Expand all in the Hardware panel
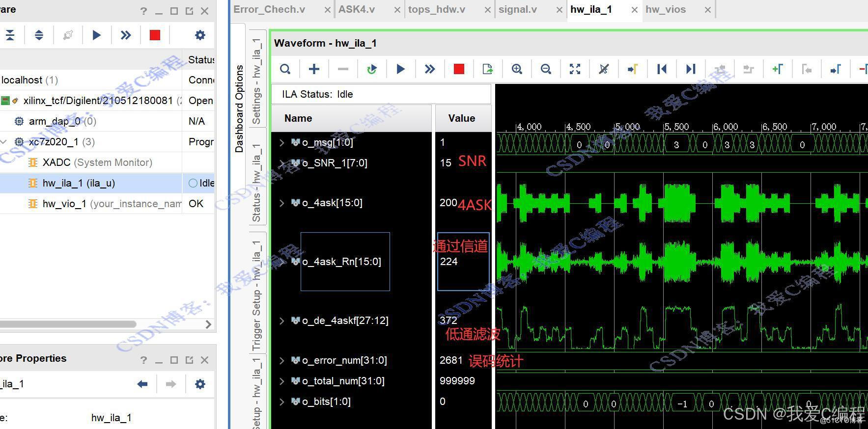Viewport: 868px width, 429px height. (x=39, y=35)
